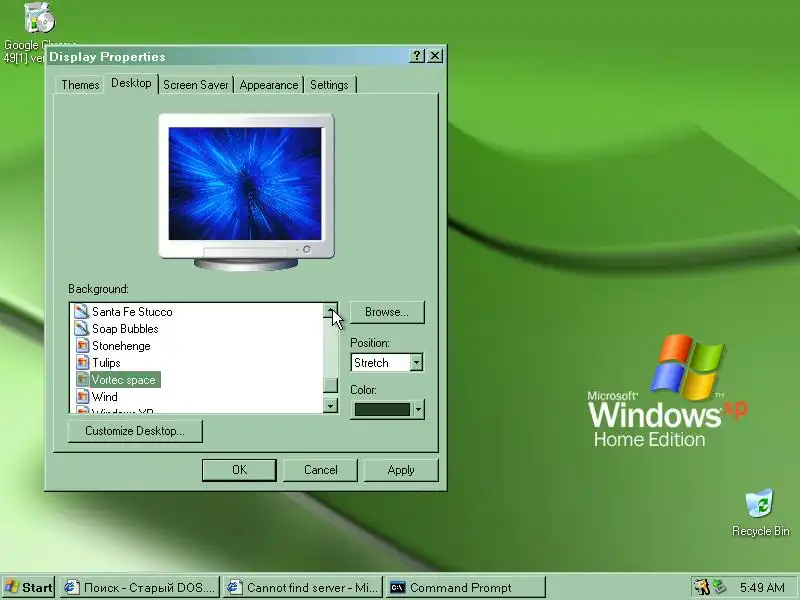
Task: Switch to the Screen Saver tab
Action: pyautogui.click(x=195, y=85)
